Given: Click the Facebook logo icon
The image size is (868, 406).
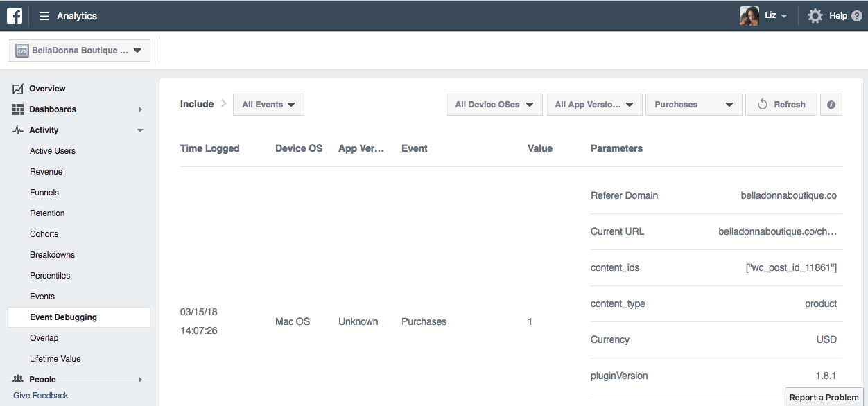Looking at the screenshot, I should click(15, 15).
